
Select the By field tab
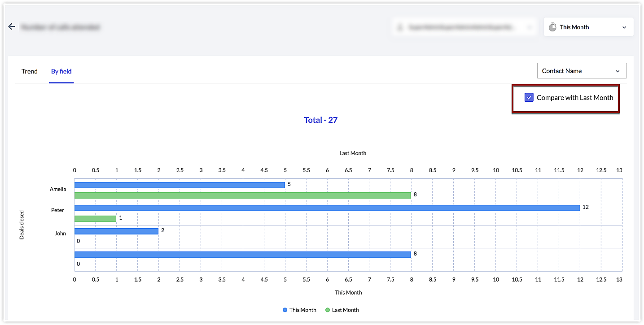click(x=61, y=71)
